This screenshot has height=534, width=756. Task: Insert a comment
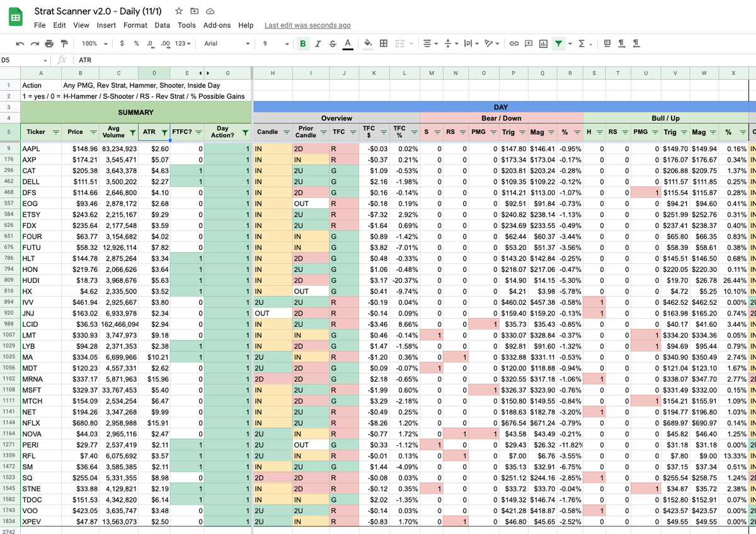pos(529,43)
